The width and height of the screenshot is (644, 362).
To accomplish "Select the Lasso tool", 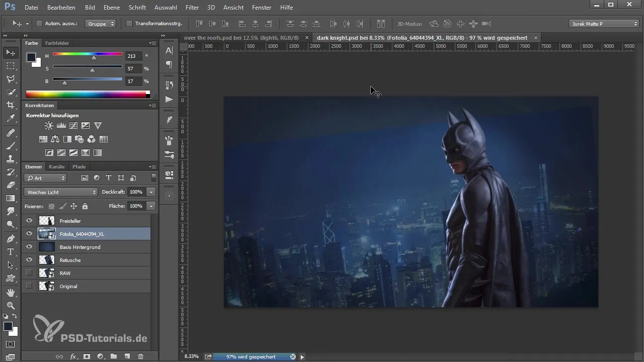I will (11, 79).
